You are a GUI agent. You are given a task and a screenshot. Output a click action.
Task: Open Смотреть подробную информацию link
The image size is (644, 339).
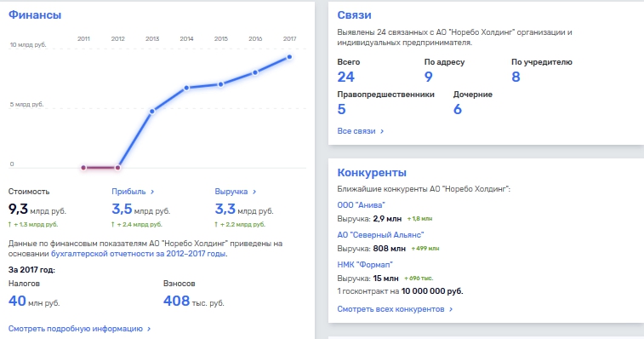click(76, 329)
